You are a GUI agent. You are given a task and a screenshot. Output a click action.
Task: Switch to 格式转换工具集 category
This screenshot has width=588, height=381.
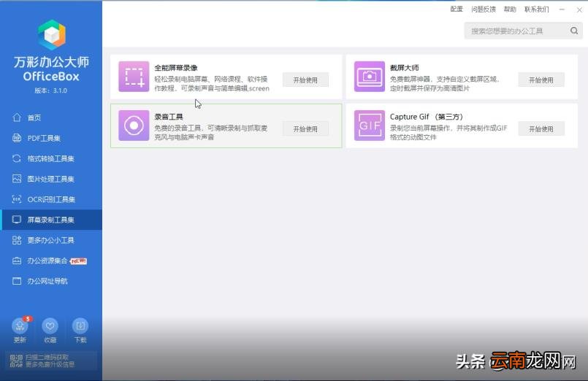pos(51,158)
